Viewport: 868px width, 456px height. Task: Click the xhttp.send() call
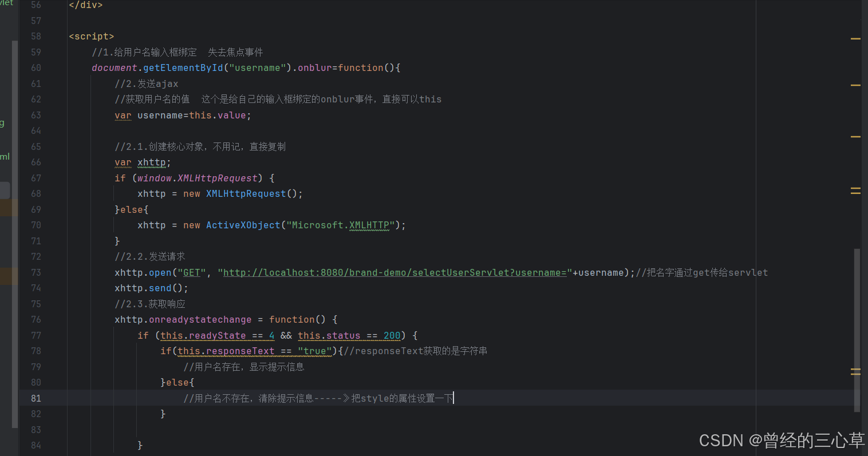152,288
